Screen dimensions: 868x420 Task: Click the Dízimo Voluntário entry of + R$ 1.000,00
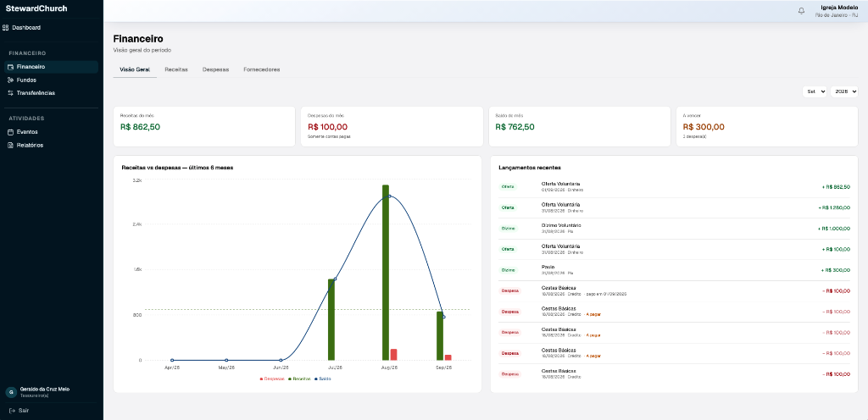click(x=674, y=229)
